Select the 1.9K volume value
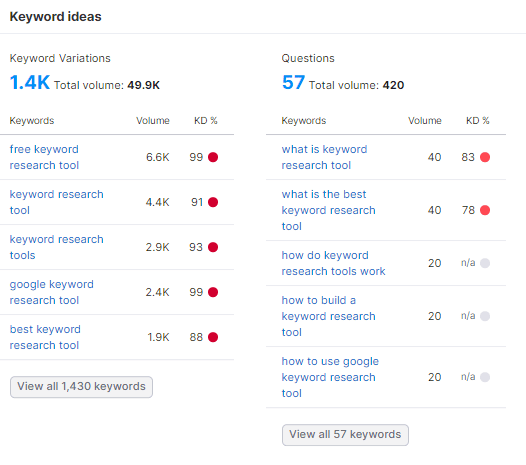 [158, 337]
